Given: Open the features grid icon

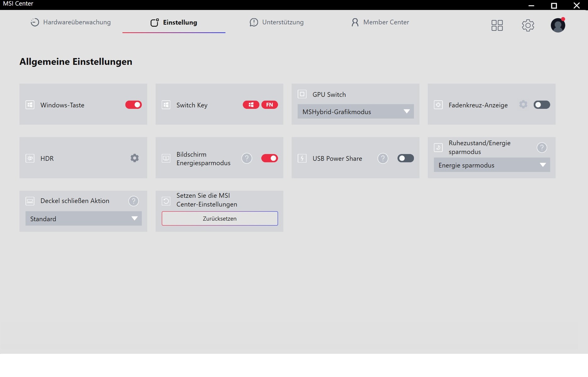Looking at the screenshot, I should (497, 25).
